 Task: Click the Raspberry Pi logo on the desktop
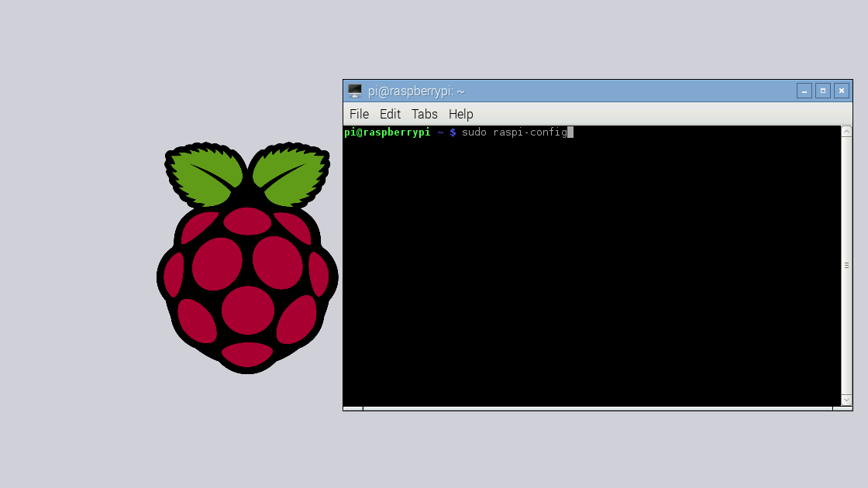click(247, 258)
